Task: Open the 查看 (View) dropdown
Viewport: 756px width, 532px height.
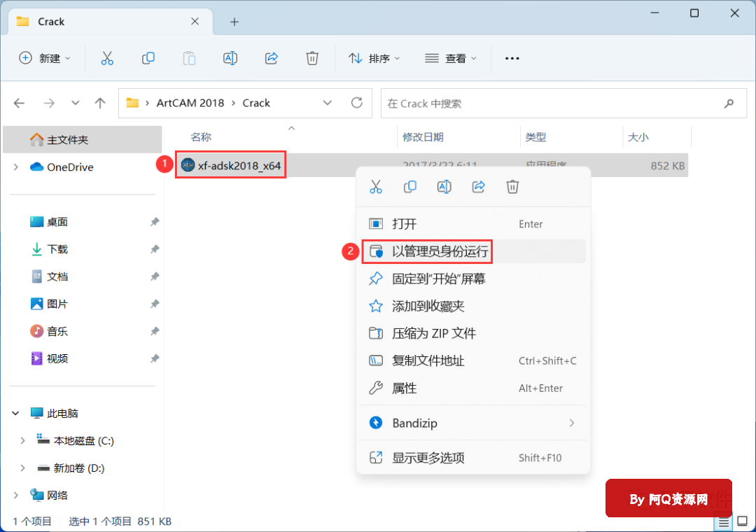Action: click(x=451, y=58)
